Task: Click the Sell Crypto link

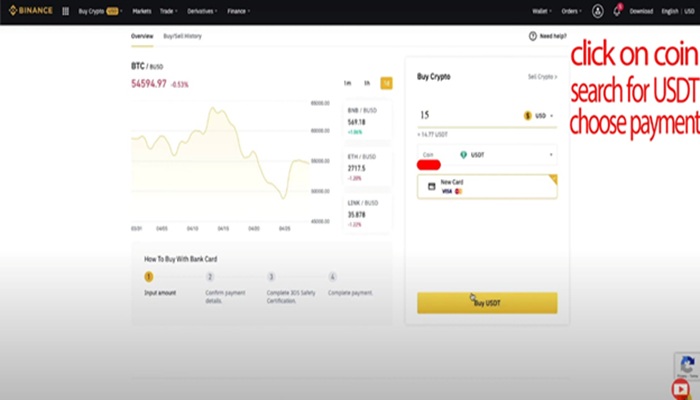Action: tap(542, 77)
